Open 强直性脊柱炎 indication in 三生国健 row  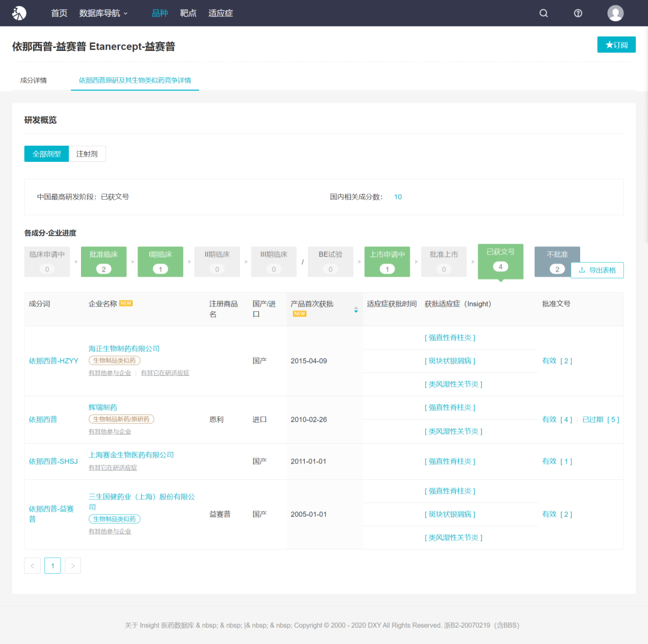point(449,490)
